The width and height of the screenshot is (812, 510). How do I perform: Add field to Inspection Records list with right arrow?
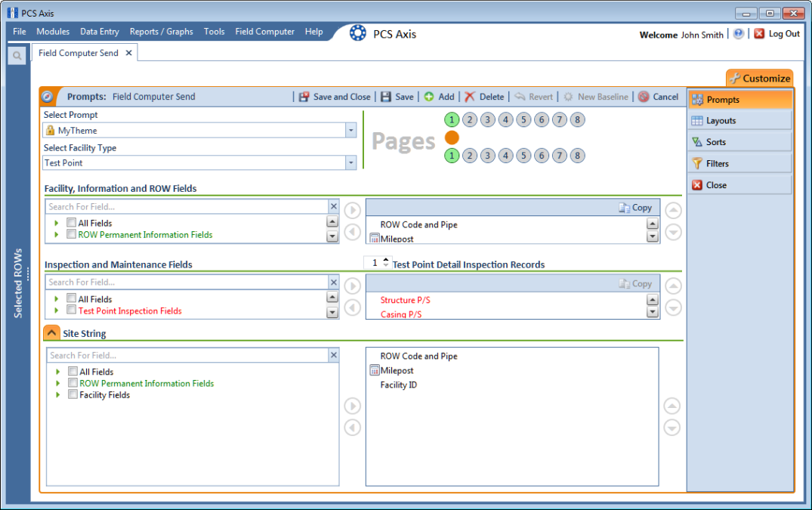tap(353, 286)
